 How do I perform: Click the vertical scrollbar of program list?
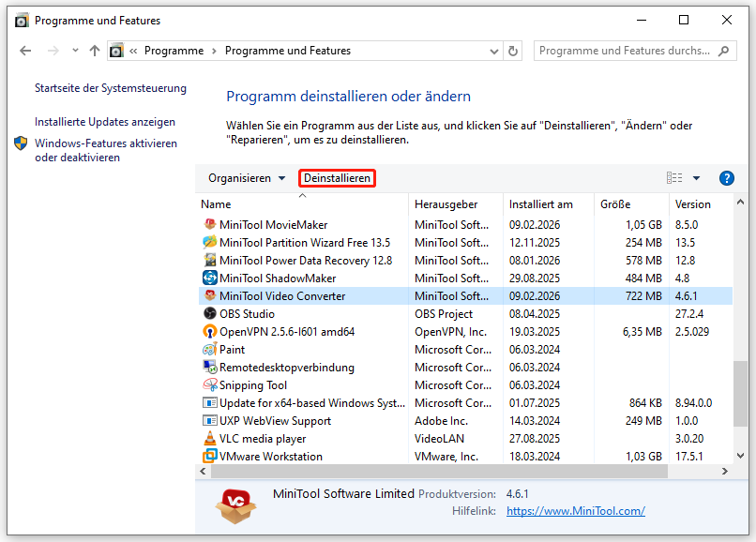pos(741,394)
